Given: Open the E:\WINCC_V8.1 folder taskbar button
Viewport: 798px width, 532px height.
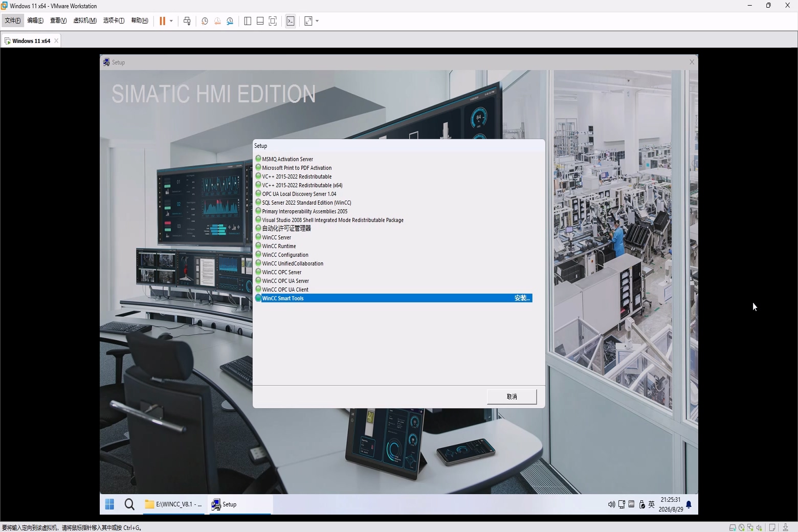Looking at the screenshot, I should (173, 504).
